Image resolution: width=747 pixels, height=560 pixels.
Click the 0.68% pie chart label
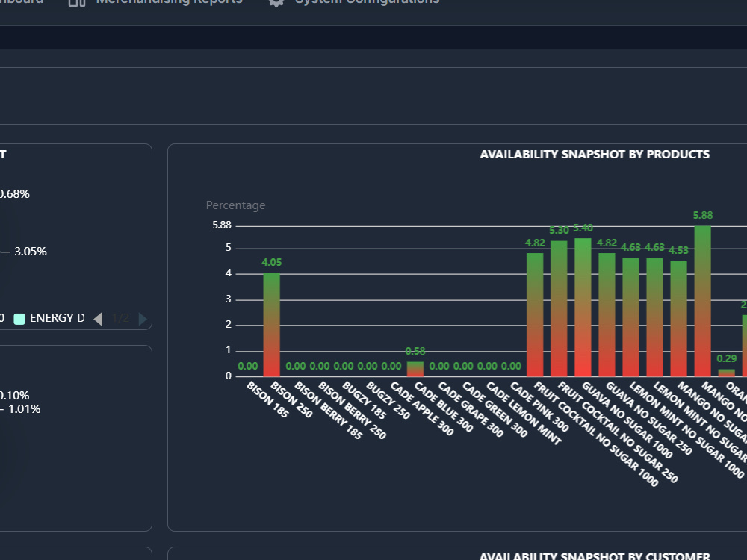(15, 194)
